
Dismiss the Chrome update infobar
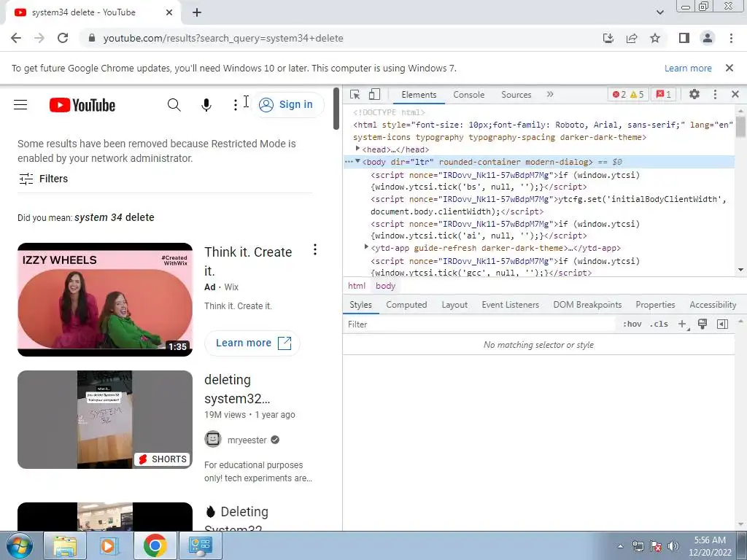click(729, 68)
